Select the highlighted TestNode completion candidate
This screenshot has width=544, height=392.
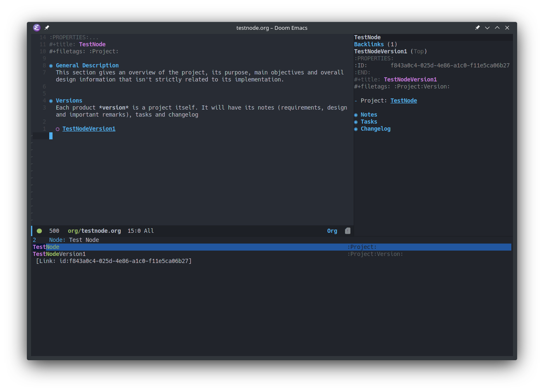pos(46,247)
